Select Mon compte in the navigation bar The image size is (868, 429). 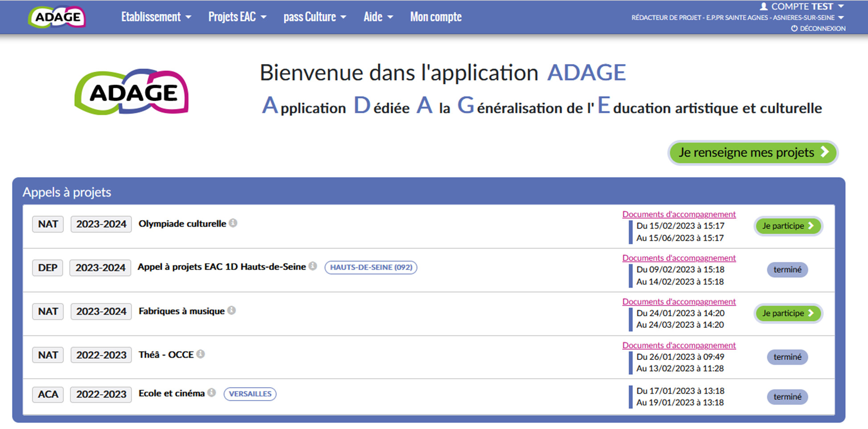tap(435, 16)
